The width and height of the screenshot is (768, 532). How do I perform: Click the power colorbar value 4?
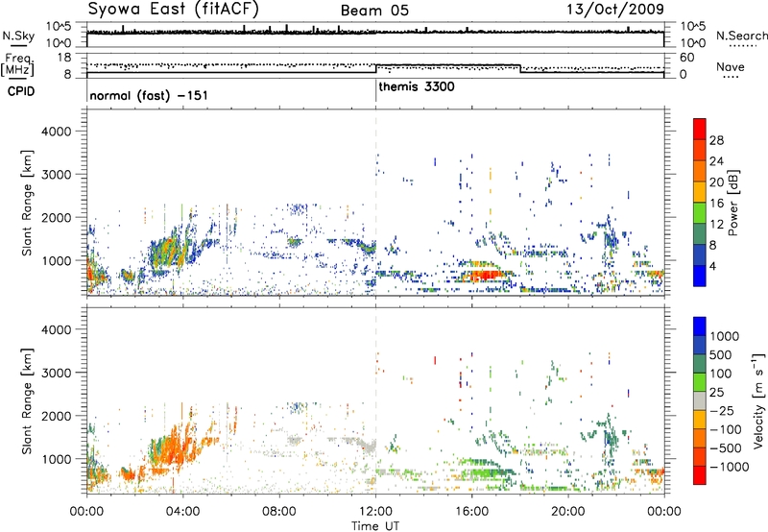pyautogui.click(x=712, y=266)
